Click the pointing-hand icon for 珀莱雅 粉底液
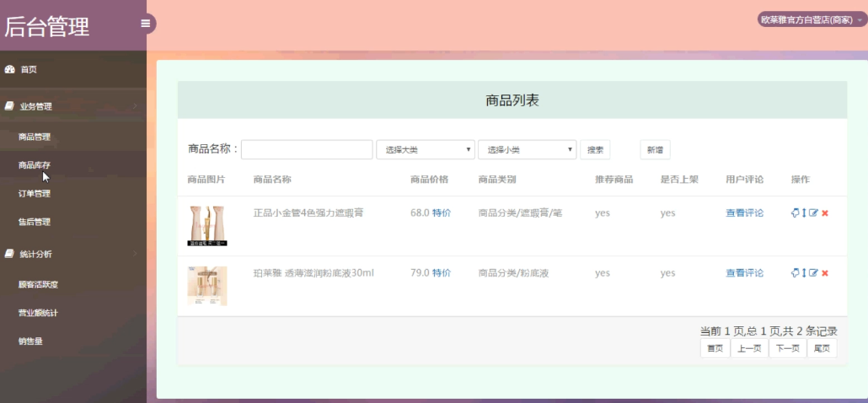The image size is (868, 403). click(795, 272)
